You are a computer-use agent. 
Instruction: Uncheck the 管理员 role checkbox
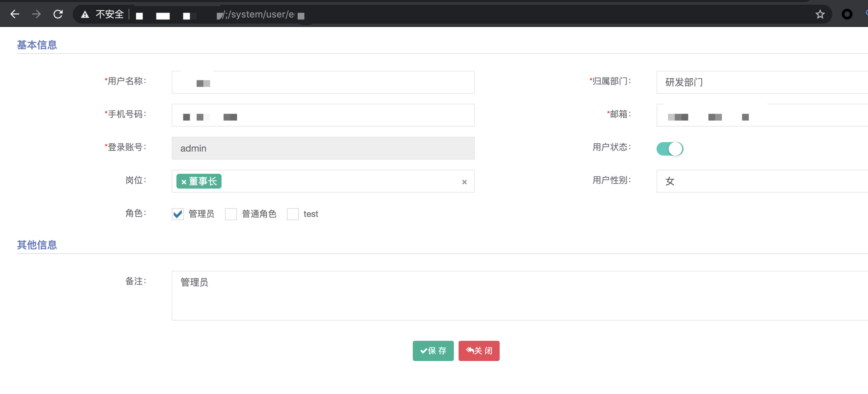click(177, 214)
